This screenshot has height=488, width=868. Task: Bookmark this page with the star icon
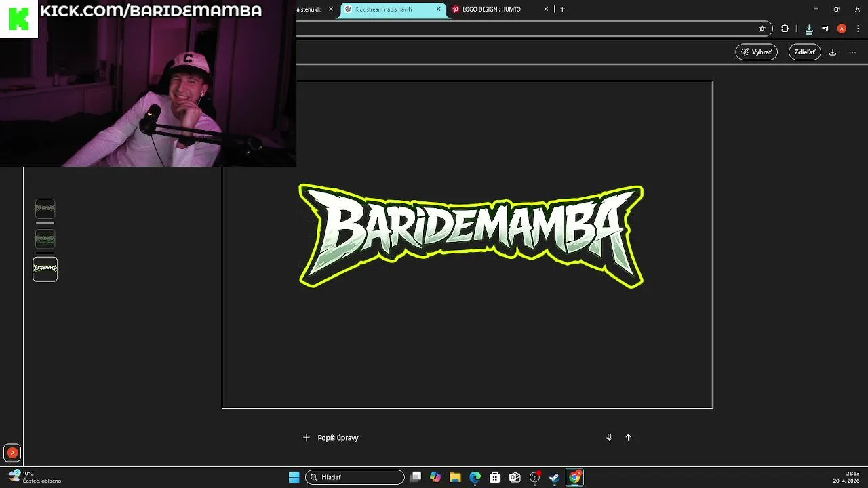tap(762, 28)
